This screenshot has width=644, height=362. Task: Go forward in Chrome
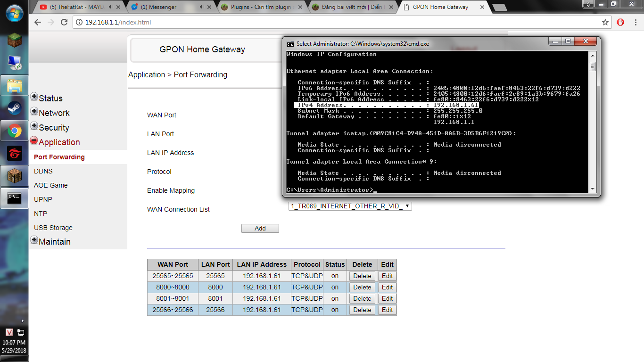(51, 22)
